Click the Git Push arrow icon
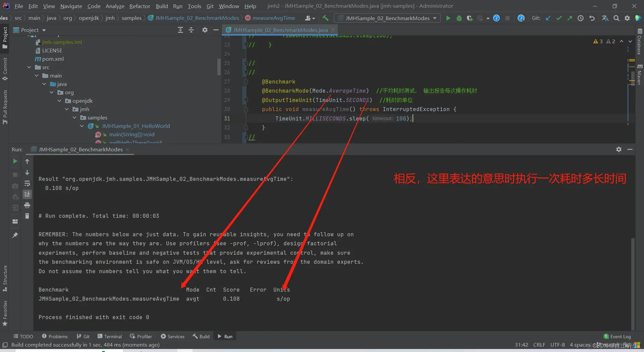 click(570, 18)
